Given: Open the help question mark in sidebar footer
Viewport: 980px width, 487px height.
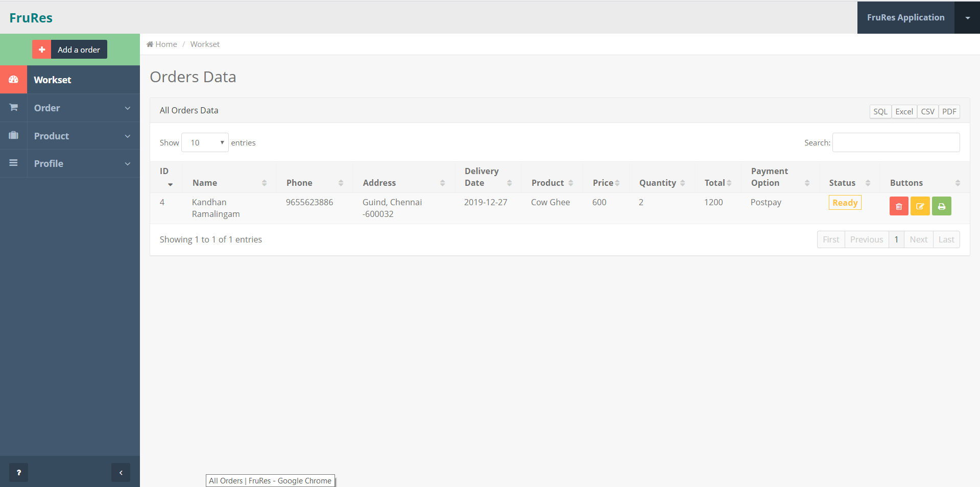Looking at the screenshot, I should pyautogui.click(x=18, y=473).
